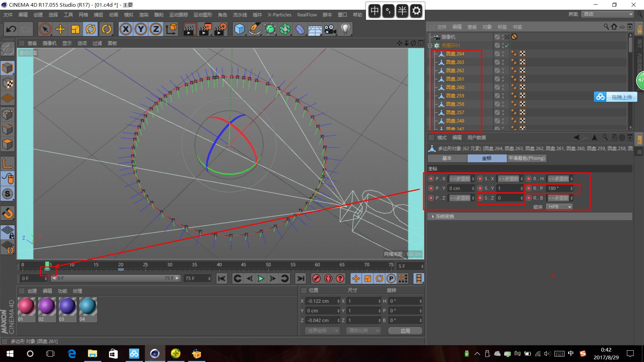Click the Camera object icon in toolbar
The image size is (644, 362).
330,29
